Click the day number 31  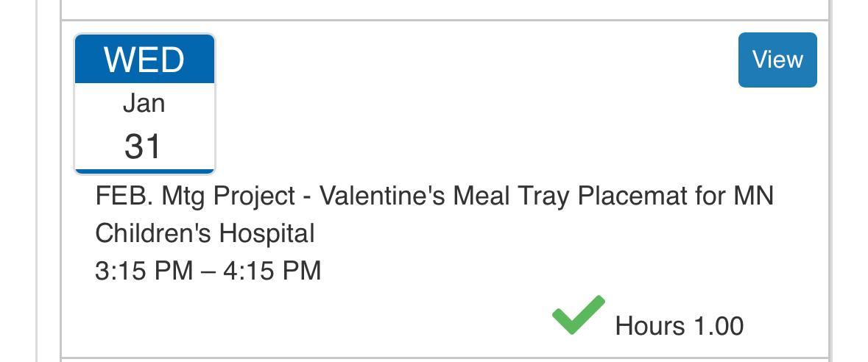coord(143,146)
